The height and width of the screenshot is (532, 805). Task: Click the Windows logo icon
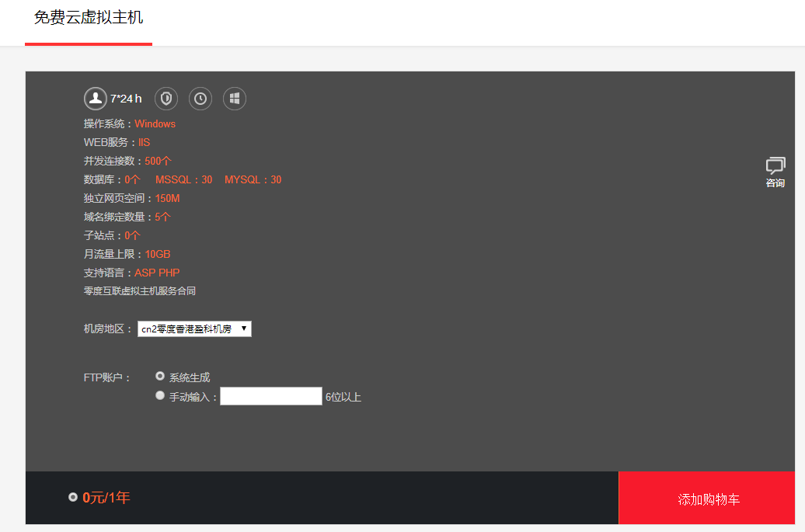click(x=235, y=99)
